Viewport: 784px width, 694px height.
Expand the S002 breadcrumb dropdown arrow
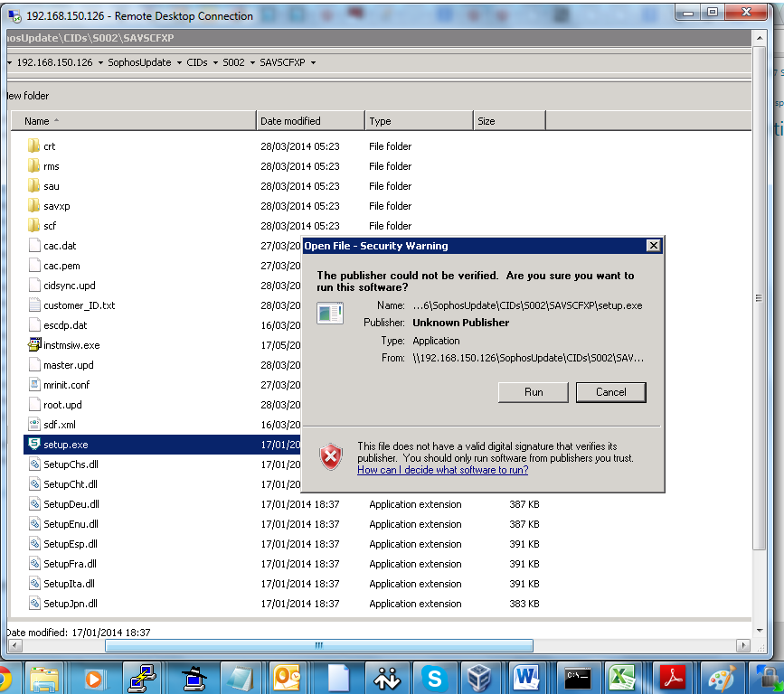[x=252, y=63]
